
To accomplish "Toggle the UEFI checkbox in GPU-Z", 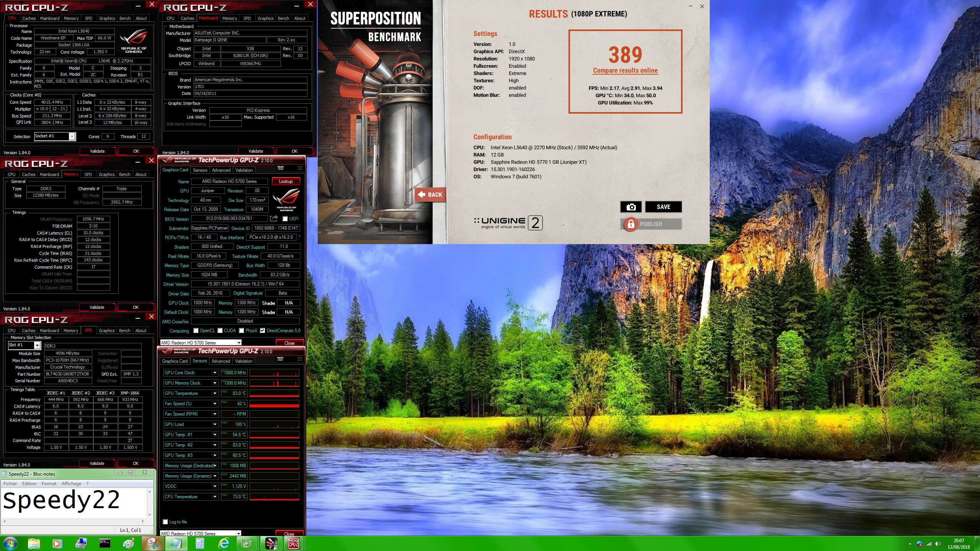I will coord(285,219).
